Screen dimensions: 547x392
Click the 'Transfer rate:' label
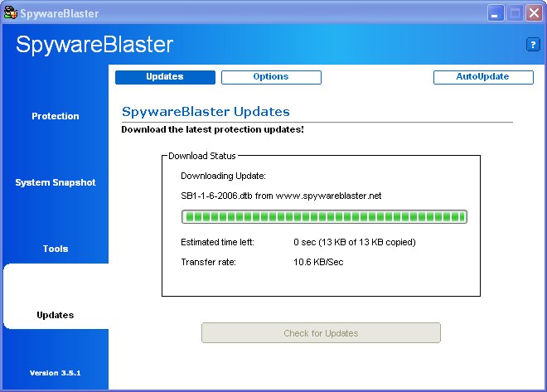(x=208, y=262)
